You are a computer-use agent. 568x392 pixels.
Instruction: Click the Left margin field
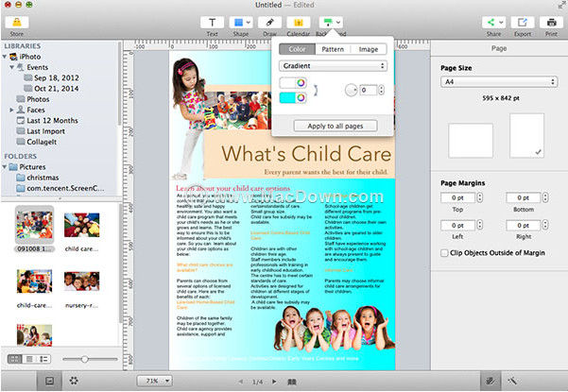457,225
